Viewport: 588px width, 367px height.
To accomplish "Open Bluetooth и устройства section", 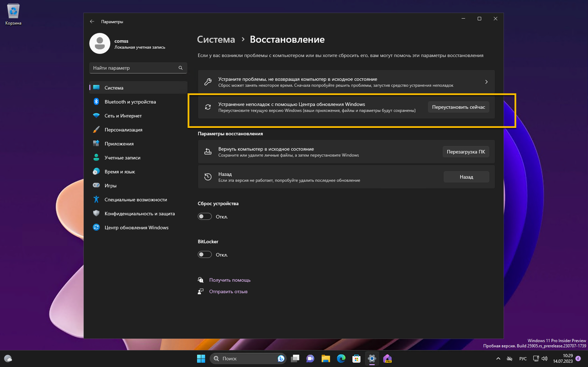I will [138, 102].
